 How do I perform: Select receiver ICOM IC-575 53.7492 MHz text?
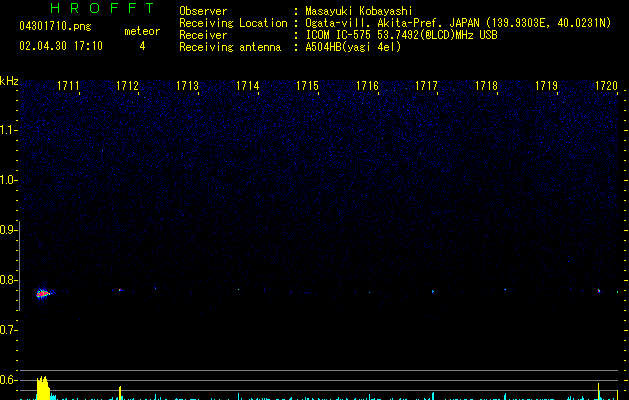tap(401, 35)
